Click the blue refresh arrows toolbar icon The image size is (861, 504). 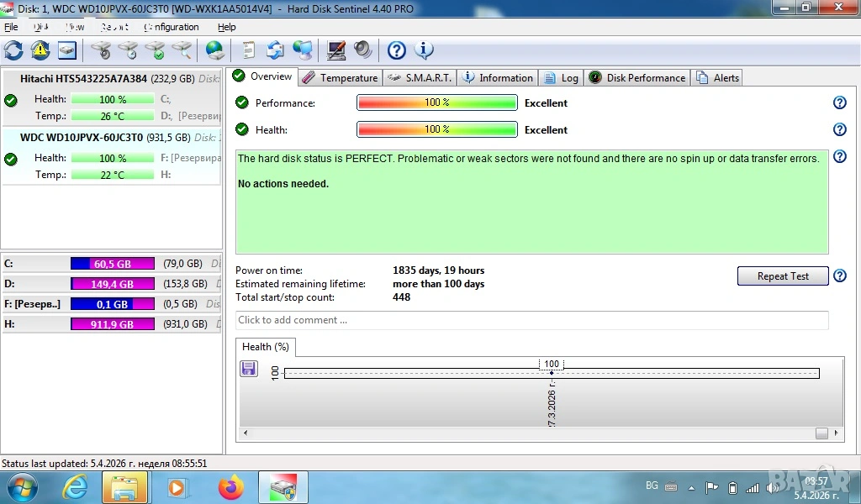click(x=13, y=50)
